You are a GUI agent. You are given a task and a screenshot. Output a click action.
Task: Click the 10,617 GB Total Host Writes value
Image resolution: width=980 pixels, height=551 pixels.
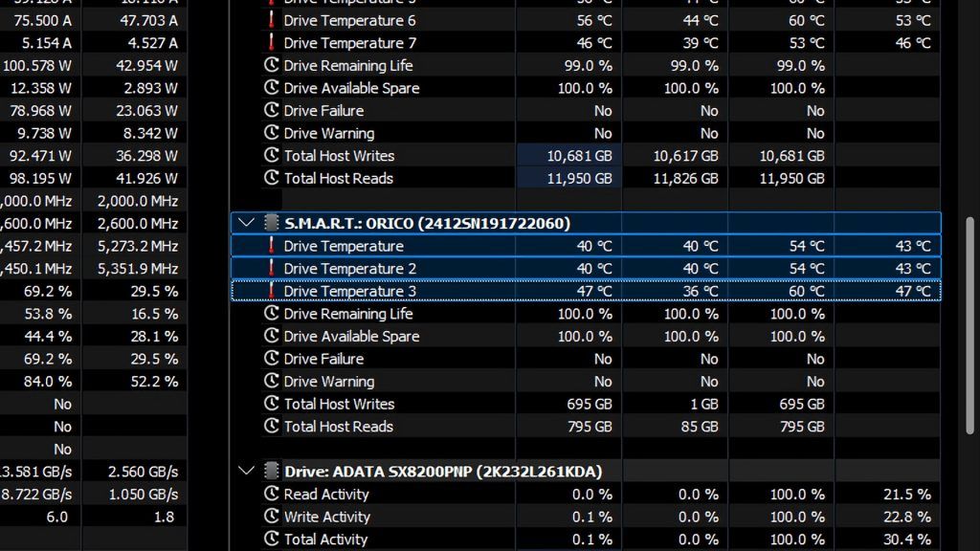point(685,156)
